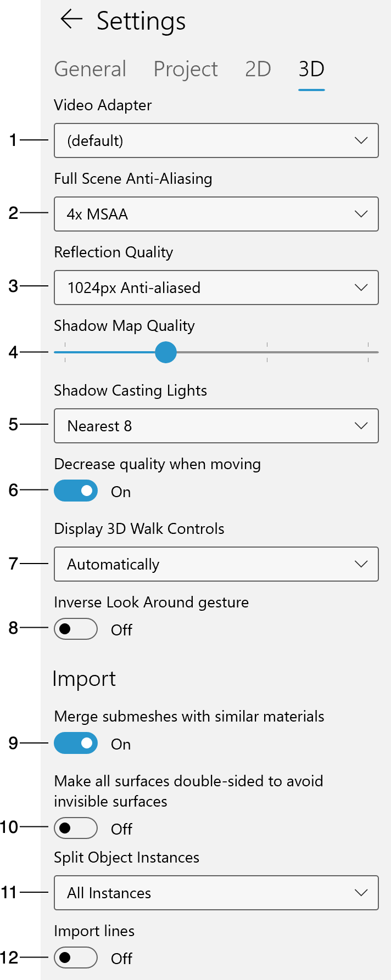This screenshot has height=980, width=391.
Task: Open the Split Object Instances dropdown
Action: click(216, 893)
